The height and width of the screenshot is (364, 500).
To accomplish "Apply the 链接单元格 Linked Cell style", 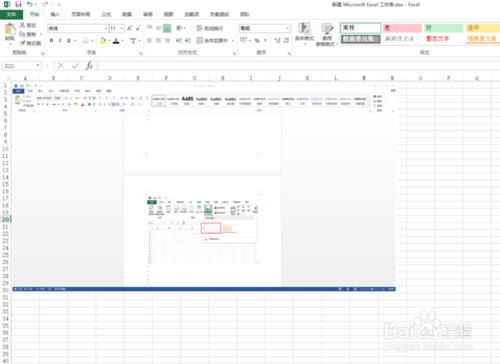I will [483, 39].
